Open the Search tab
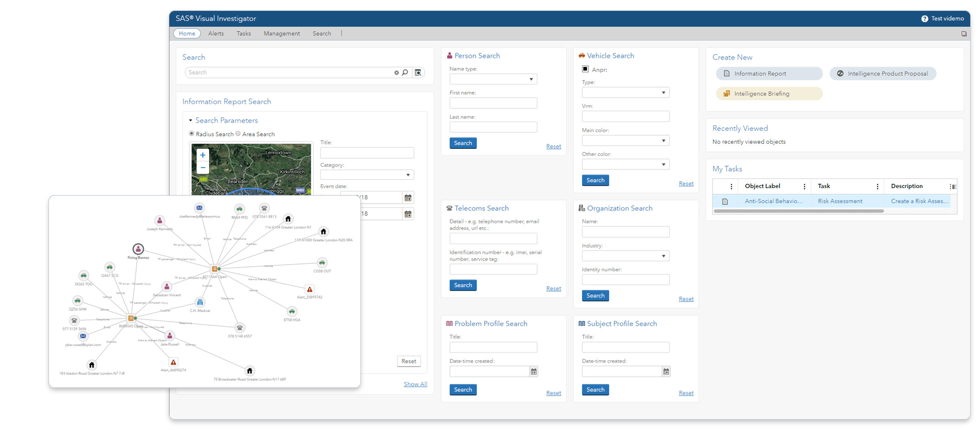Screen dimensions: 980x430 click(322, 34)
